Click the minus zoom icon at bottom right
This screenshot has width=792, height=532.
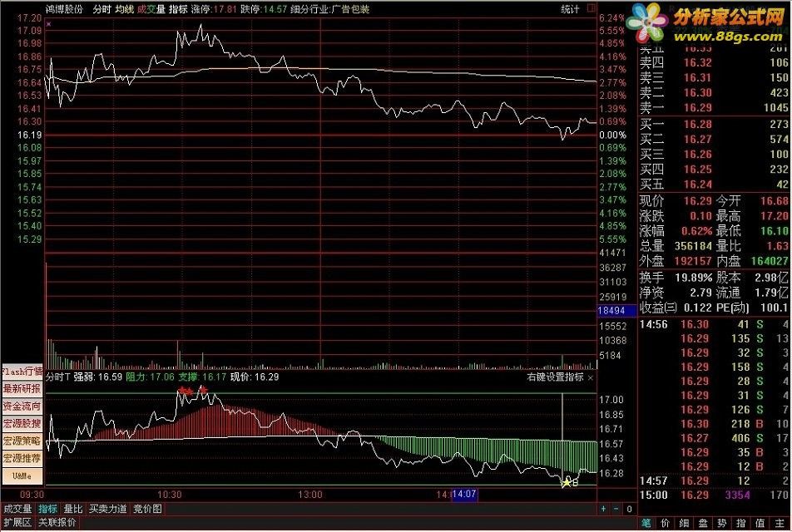click(x=616, y=509)
